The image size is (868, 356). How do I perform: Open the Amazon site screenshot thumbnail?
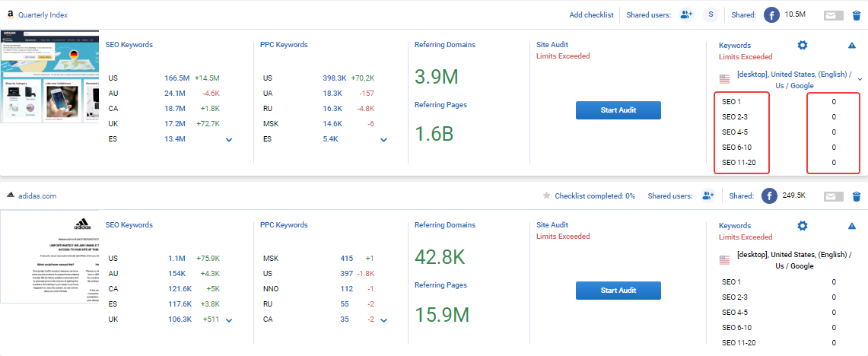tap(49, 77)
